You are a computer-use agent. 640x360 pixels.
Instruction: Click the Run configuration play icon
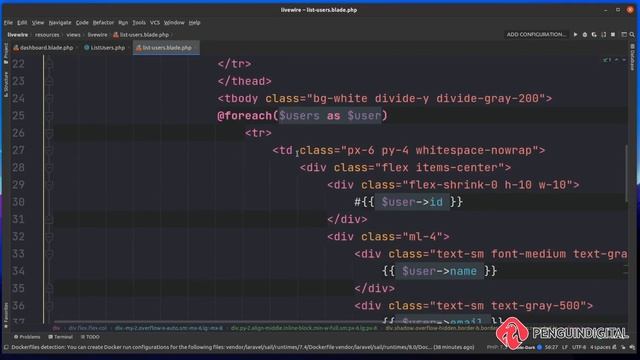tap(576, 35)
